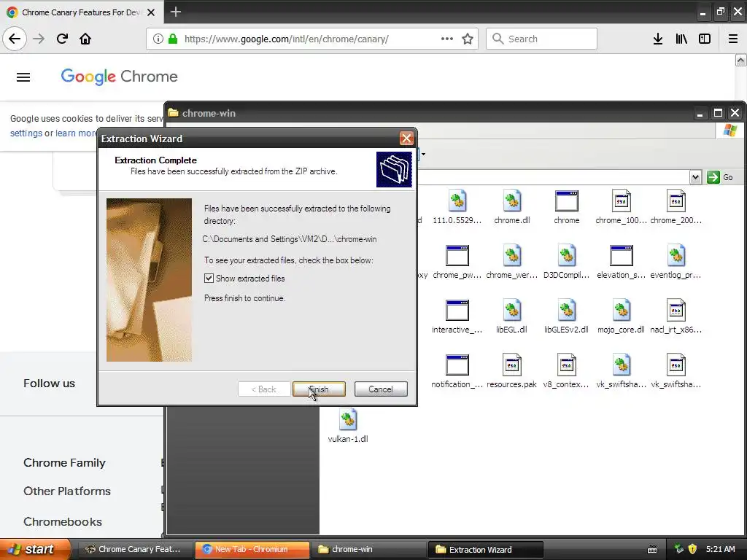
Task: Click the Firefox Search field
Action: click(541, 39)
